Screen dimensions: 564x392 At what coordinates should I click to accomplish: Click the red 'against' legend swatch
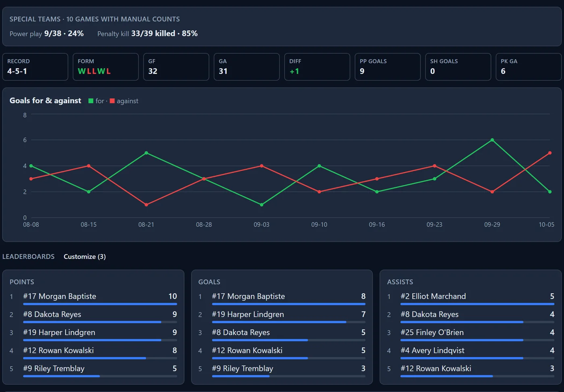click(112, 101)
